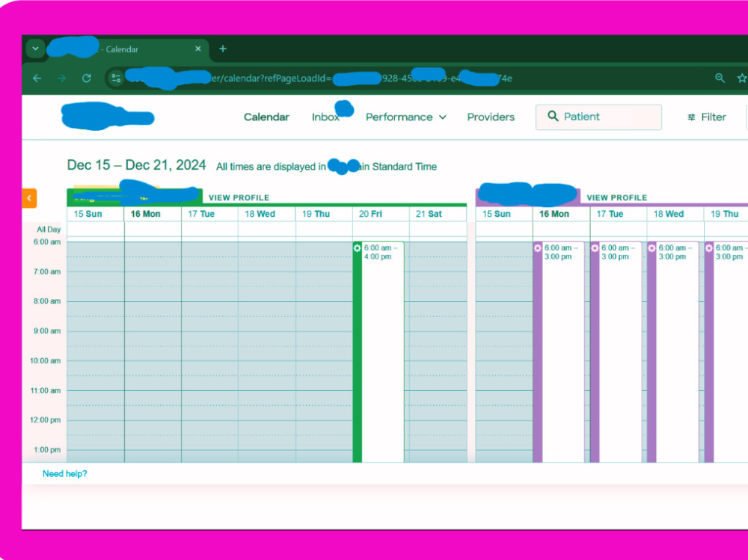The width and height of the screenshot is (748, 560).
Task: Select purple calendar 15 Sun column header
Action: [504, 214]
